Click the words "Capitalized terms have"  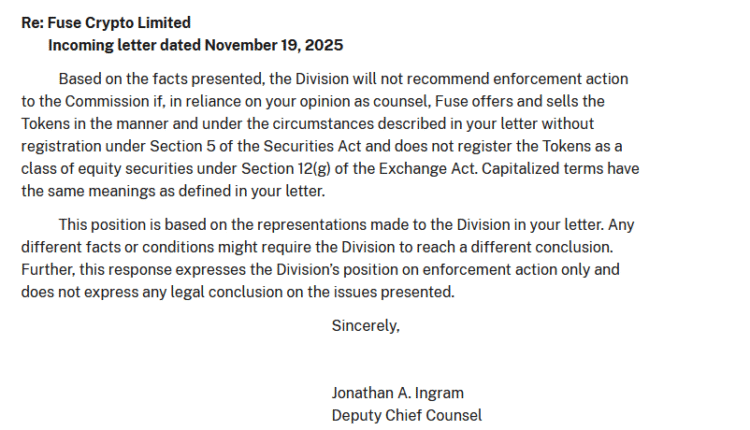pos(560,169)
